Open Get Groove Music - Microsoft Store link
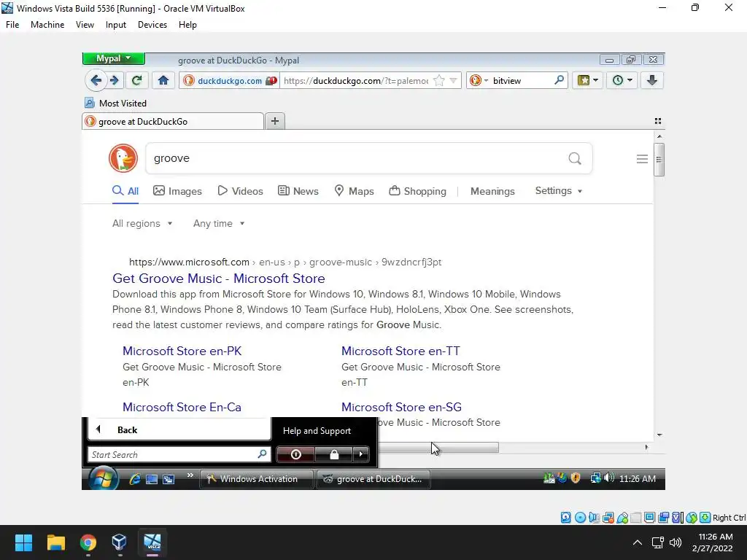 tap(219, 278)
